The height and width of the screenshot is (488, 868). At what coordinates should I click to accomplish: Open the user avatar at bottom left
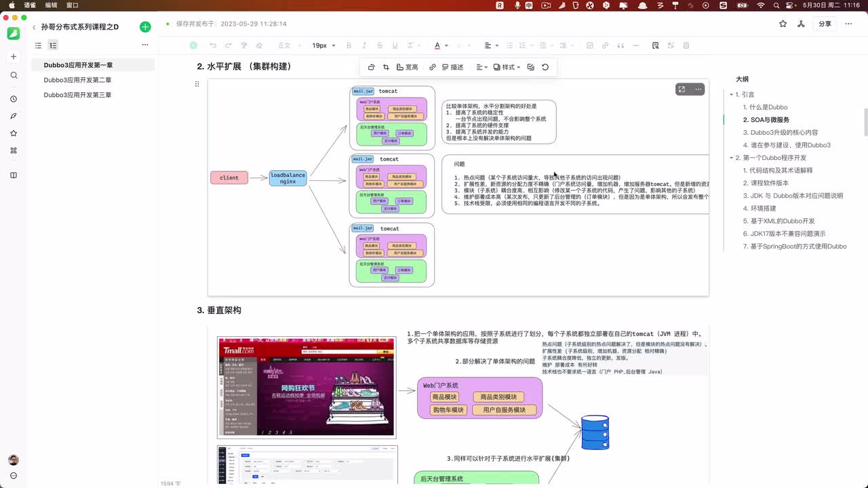point(14,460)
